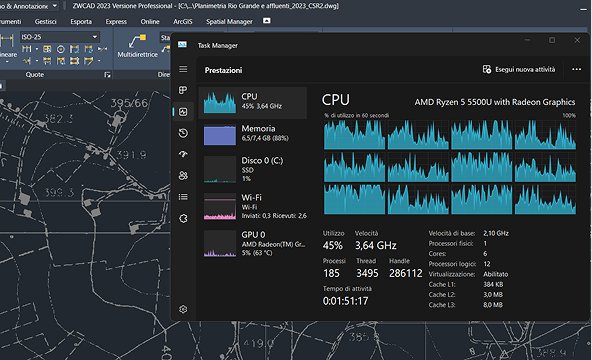Open the Processes page in Task Manager sidebar
Screen dimensions: 592x360
183,90
